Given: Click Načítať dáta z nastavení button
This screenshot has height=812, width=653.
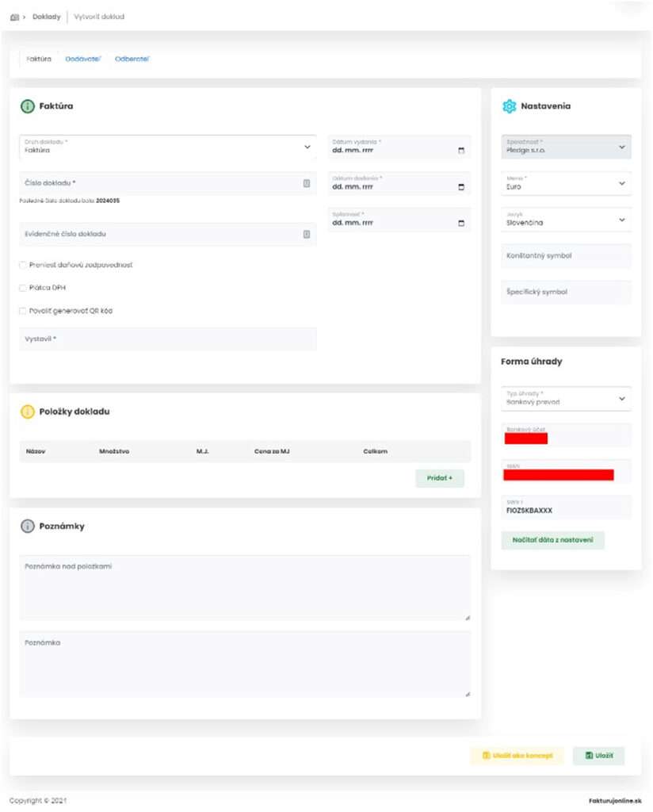Looking at the screenshot, I should (x=552, y=540).
